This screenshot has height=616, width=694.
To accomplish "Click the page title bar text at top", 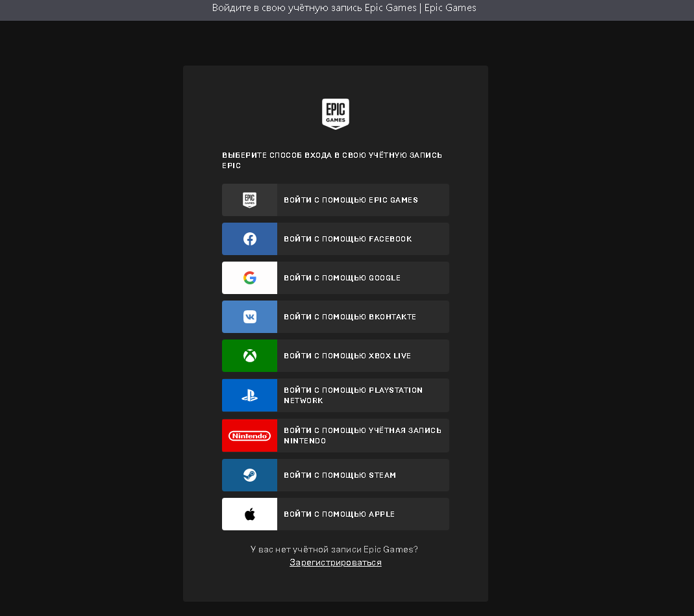I will tap(344, 8).
